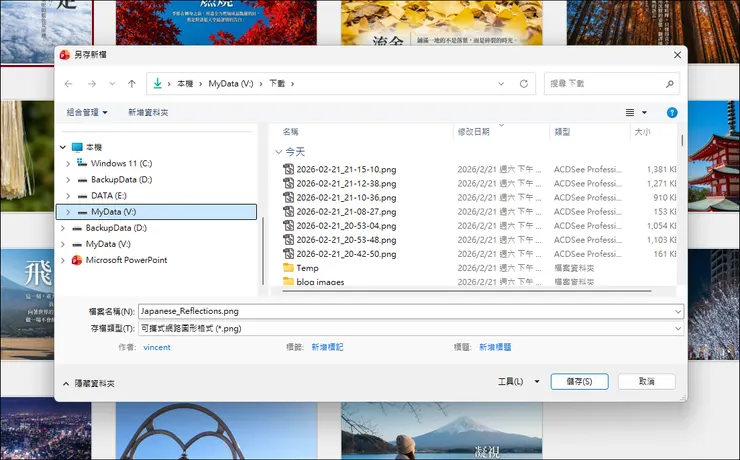Open view options dropdown arrow
Viewport: 740px width, 460px height.
pos(644,112)
